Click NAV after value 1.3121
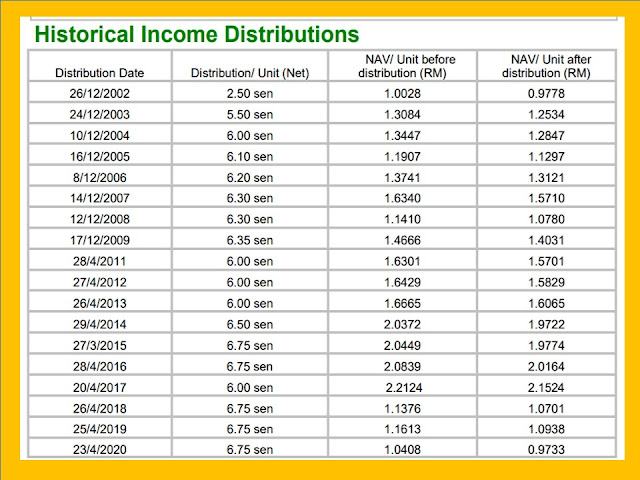Image resolution: width=640 pixels, height=480 pixels. 547,178
